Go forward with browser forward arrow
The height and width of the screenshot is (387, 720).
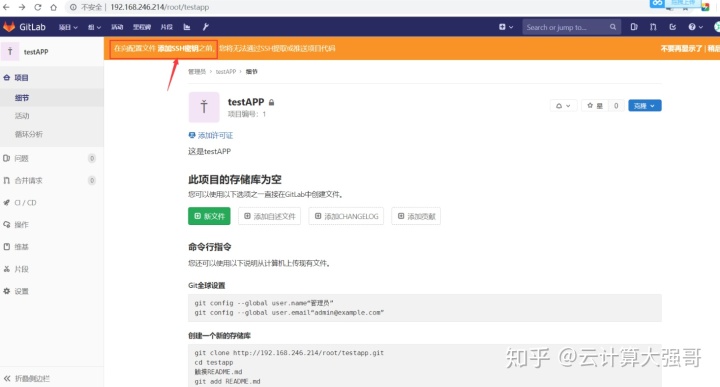pos(22,7)
